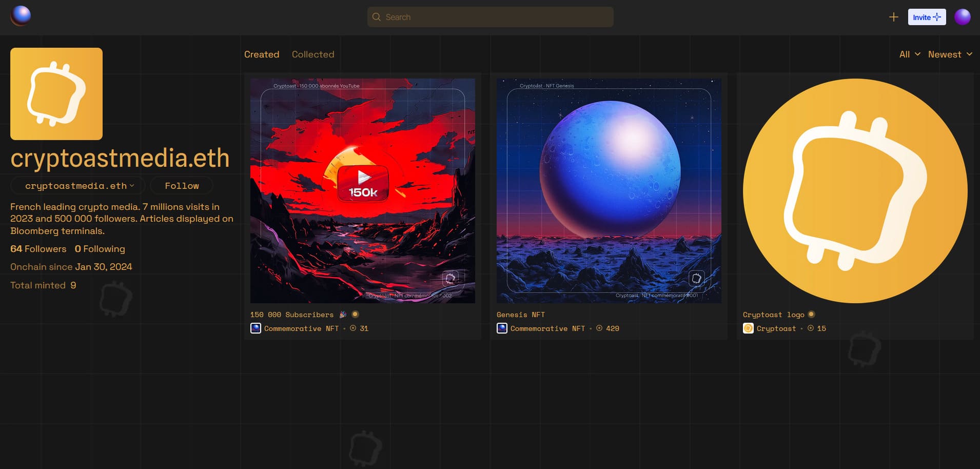Click the Zora orb logo top left
The width and height of the screenshot is (980, 469).
coord(21,16)
